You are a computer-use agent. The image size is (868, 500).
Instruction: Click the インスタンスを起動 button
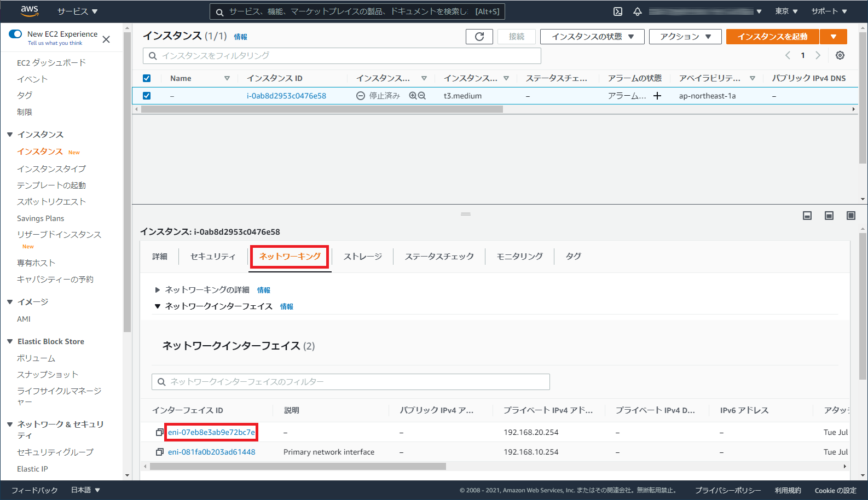(x=772, y=37)
